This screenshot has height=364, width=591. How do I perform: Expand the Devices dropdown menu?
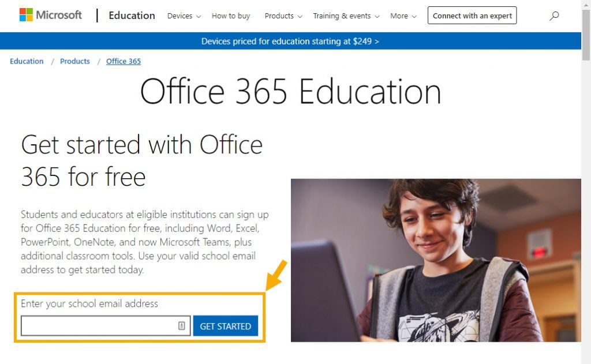pos(184,16)
